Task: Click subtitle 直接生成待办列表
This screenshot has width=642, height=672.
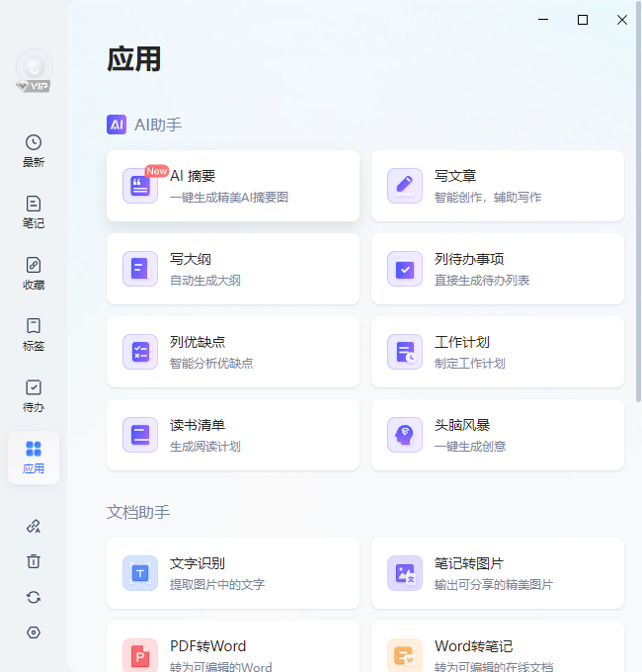Action: coord(482,281)
